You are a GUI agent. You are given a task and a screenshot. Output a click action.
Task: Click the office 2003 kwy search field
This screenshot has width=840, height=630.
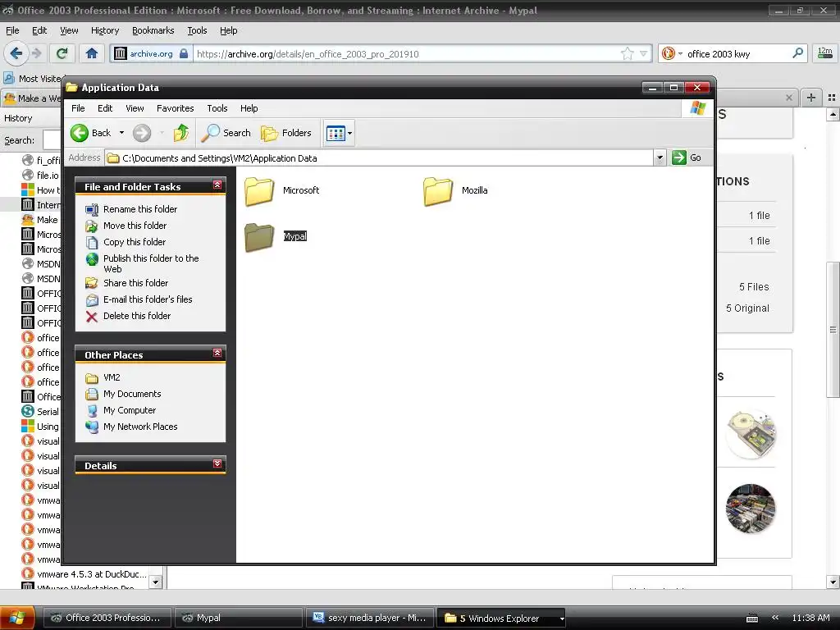coord(737,54)
